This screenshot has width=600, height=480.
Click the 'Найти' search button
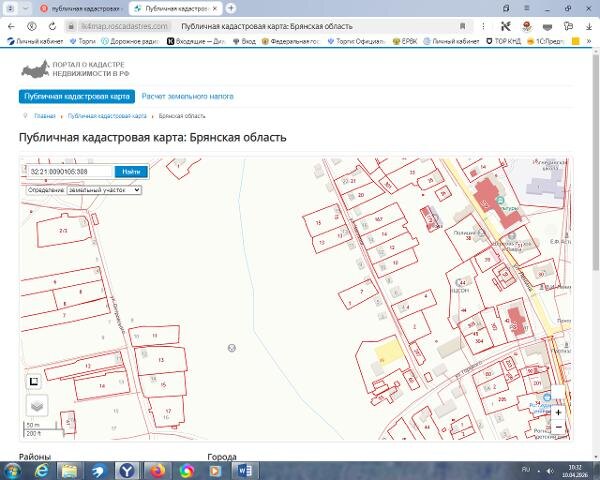pos(131,171)
